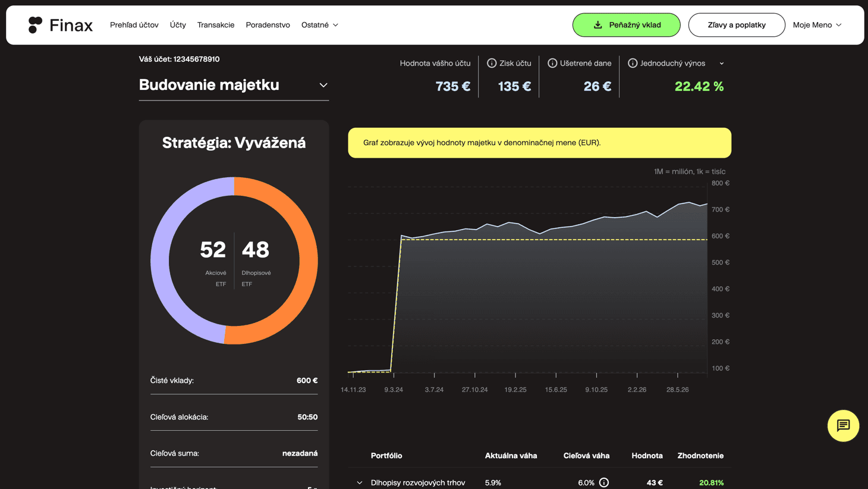Image resolution: width=868 pixels, height=489 pixels.
Task: Open the Budovanie majetku account selector
Action: coord(234,85)
